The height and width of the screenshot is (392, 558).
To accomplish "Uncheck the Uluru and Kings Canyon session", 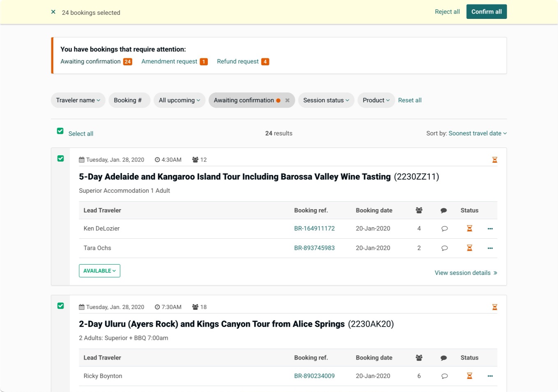I will click(x=61, y=306).
